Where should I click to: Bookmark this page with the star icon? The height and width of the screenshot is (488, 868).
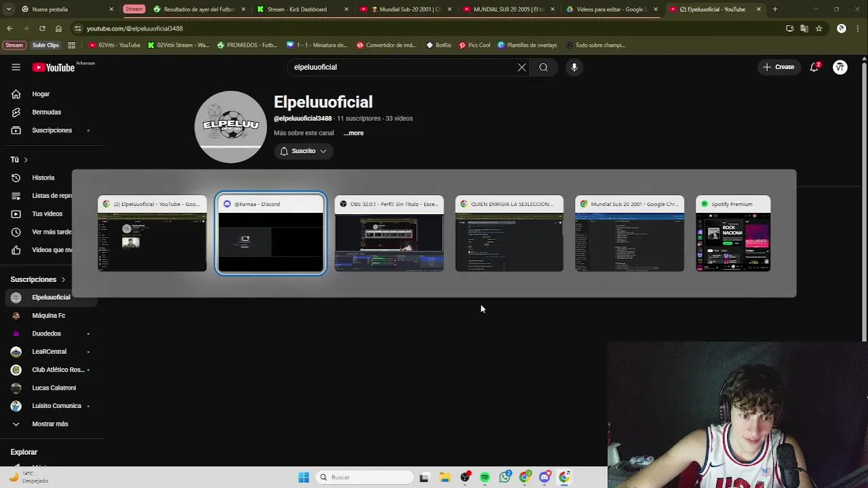click(818, 28)
